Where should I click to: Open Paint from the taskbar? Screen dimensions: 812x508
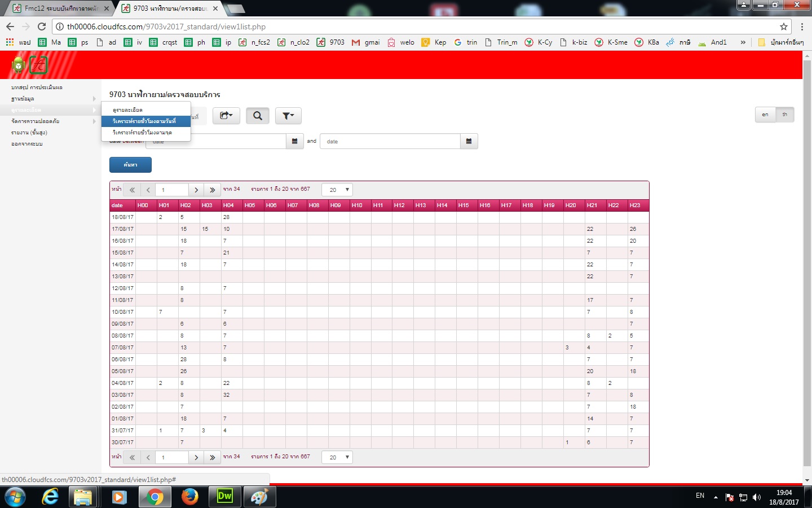point(259,497)
